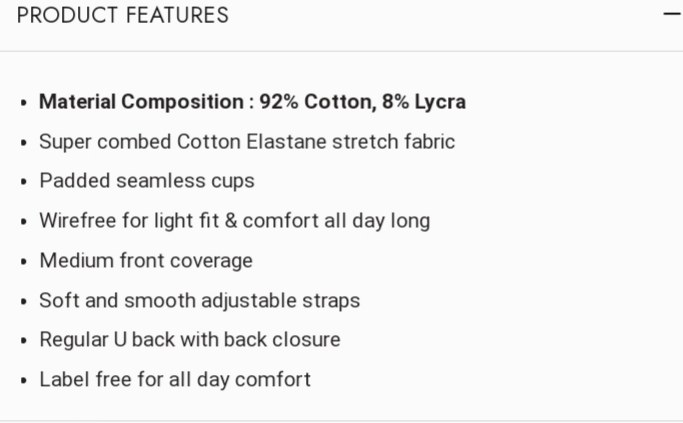Screen dimensions: 683x423
Task: Select the Super combed Cotton Elastane line
Action: tap(247, 142)
